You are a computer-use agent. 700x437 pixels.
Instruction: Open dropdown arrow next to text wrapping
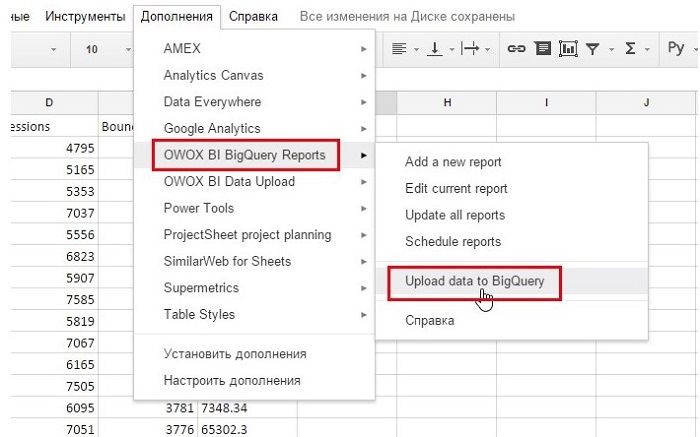[x=487, y=49]
